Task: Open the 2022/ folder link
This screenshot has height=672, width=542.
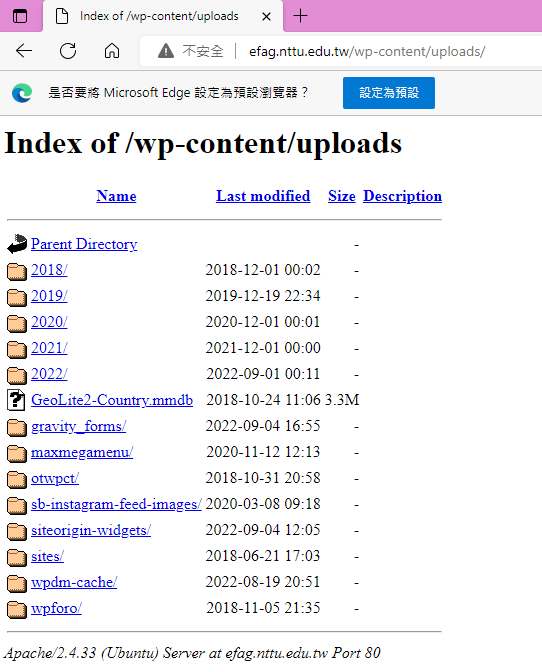Action: pos(49,374)
